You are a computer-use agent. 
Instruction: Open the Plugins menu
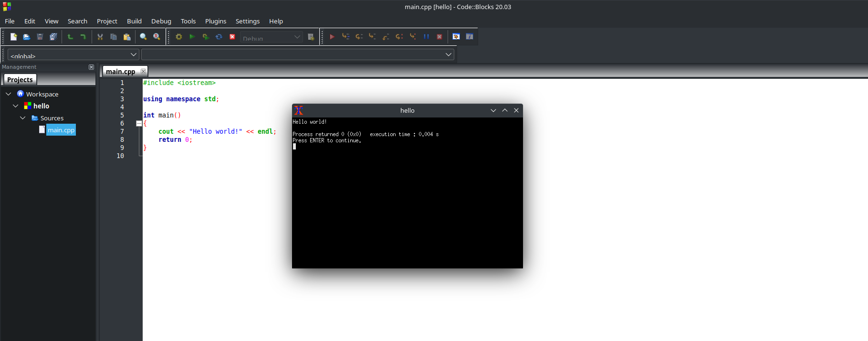coord(216,21)
